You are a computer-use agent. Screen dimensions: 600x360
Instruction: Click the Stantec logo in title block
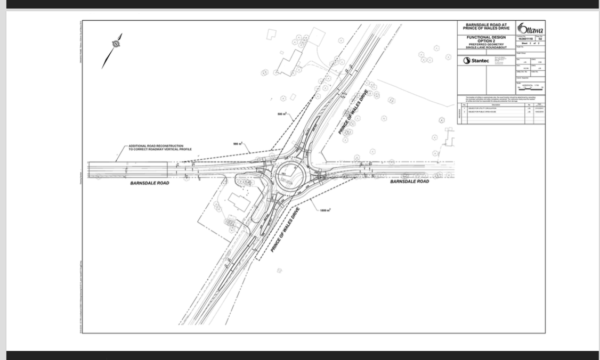point(476,60)
